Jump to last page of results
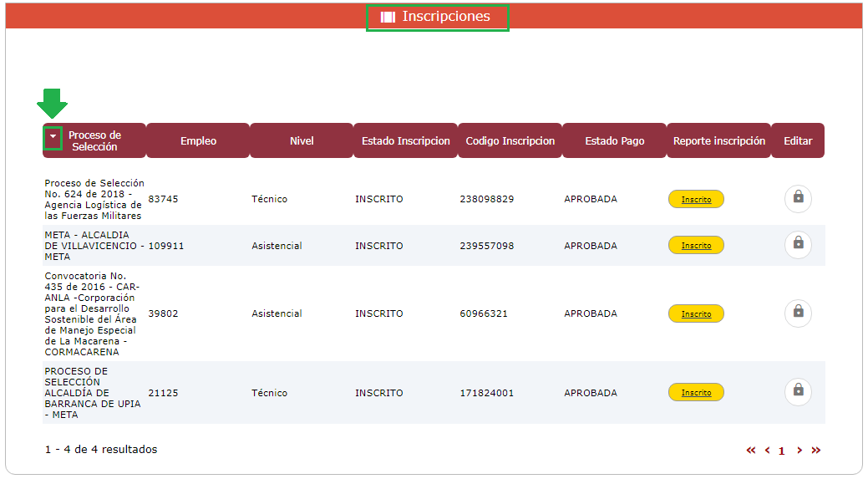The image size is (868, 479). tap(816, 451)
